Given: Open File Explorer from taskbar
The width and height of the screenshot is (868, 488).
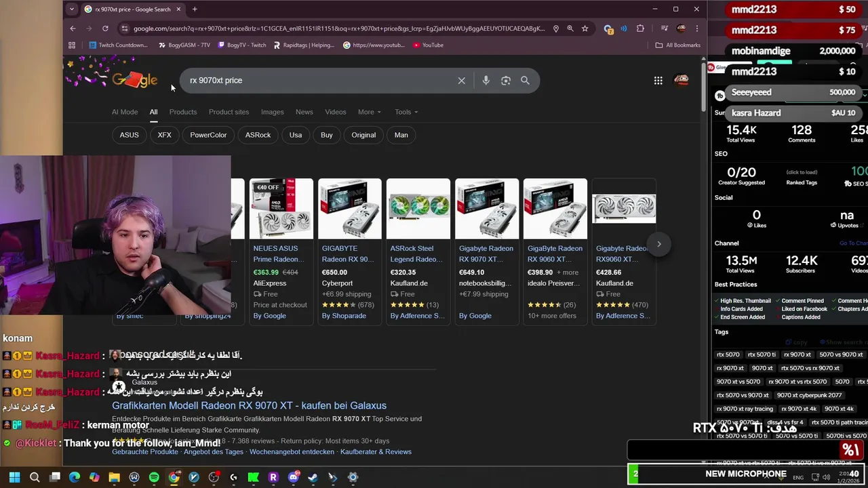Looking at the screenshot, I should pyautogui.click(x=114, y=477).
